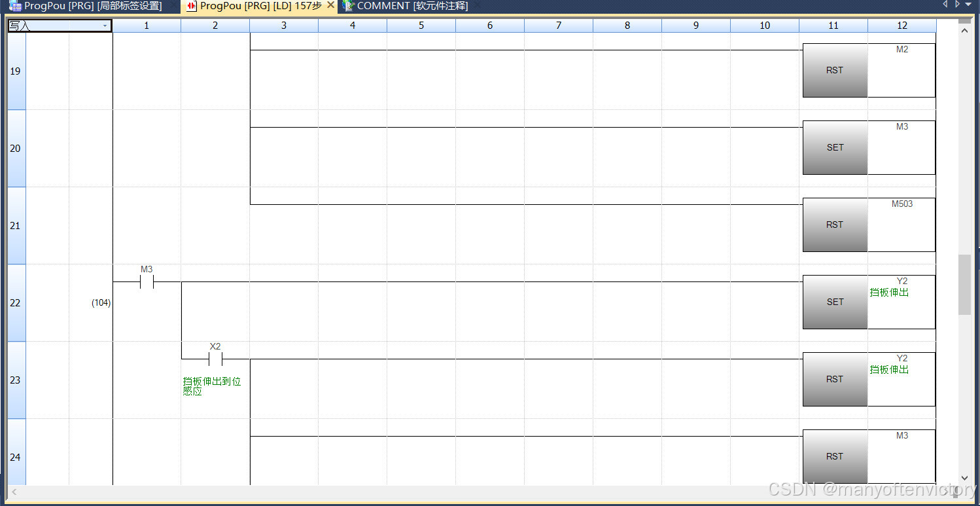Screen dimensions: 980x506
Task: Click the vertical scrollbar up arrow
Action: [x=964, y=30]
